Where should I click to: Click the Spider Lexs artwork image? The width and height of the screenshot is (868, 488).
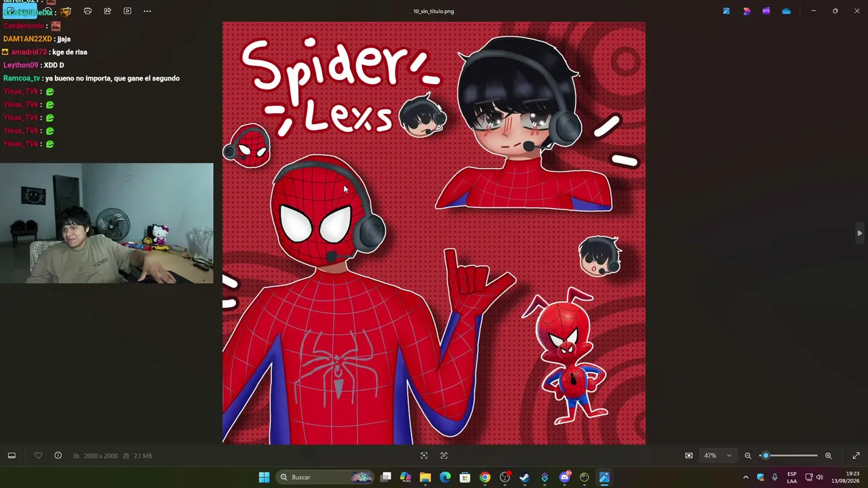pyautogui.click(x=434, y=233)
